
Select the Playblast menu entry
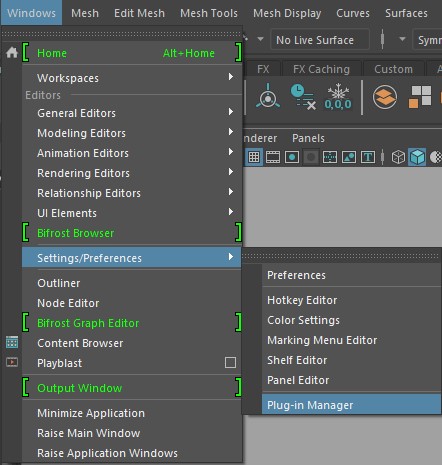(x=122, y=363)
